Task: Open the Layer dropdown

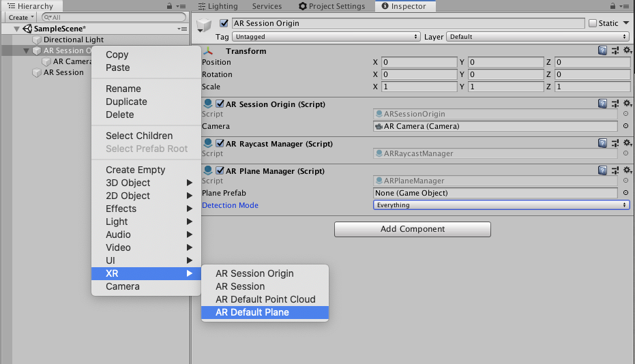Action: pyautogui.click(x=537, y=36)
